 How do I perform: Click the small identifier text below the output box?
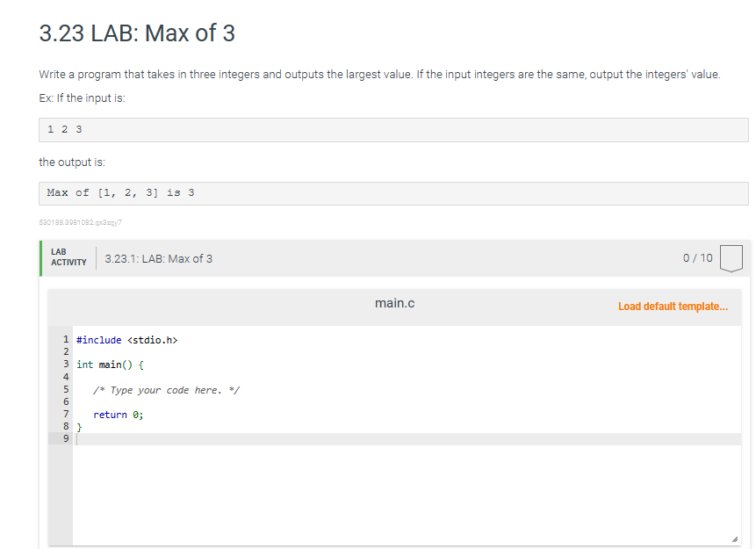coord(79,222)
